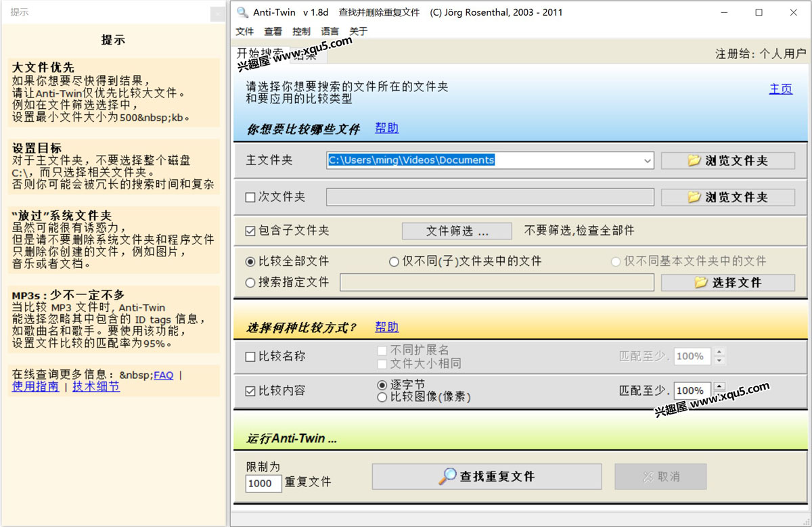This screenshot has width=812, height=527.
Task: Minimize the Anti-Twin window
Action: [724, 12]
